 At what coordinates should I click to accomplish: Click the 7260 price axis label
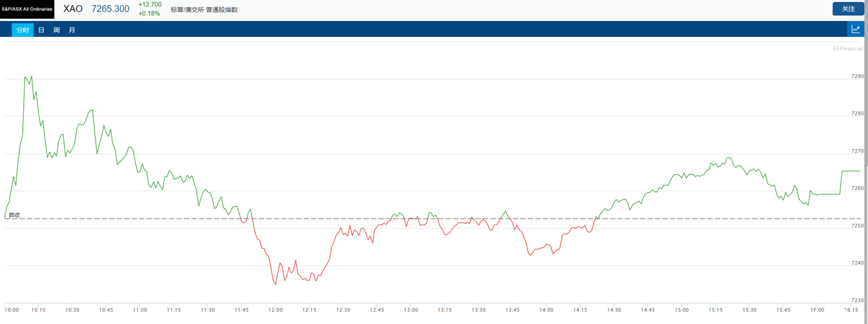[x=857, y=188]
